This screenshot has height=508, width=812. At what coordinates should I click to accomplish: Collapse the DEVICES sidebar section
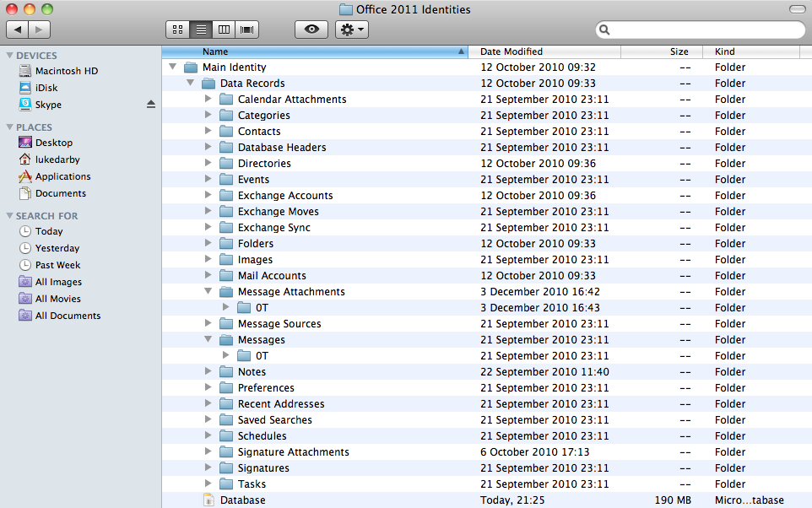pyautogui.click(x=9, y=56)
